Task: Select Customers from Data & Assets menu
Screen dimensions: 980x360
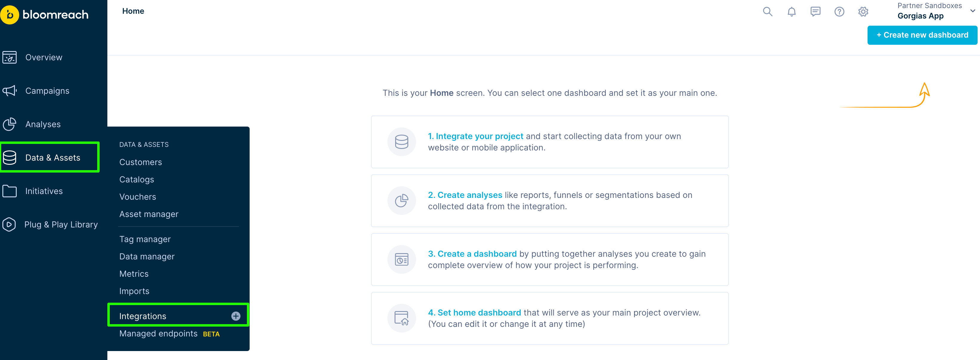Action: tap(141, 162)
